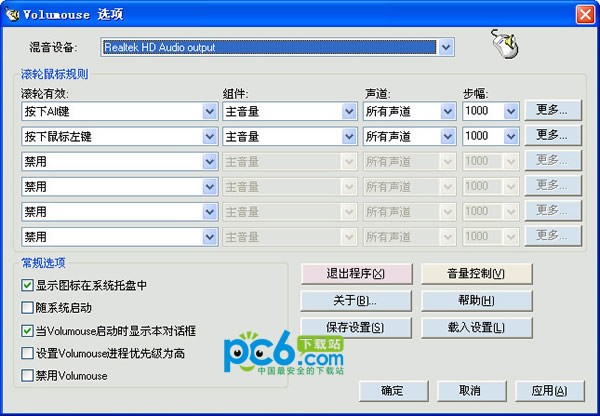Click the 混音设备 label
The height and width of the screenshot is (416, 600).
(x=53, y=47)
